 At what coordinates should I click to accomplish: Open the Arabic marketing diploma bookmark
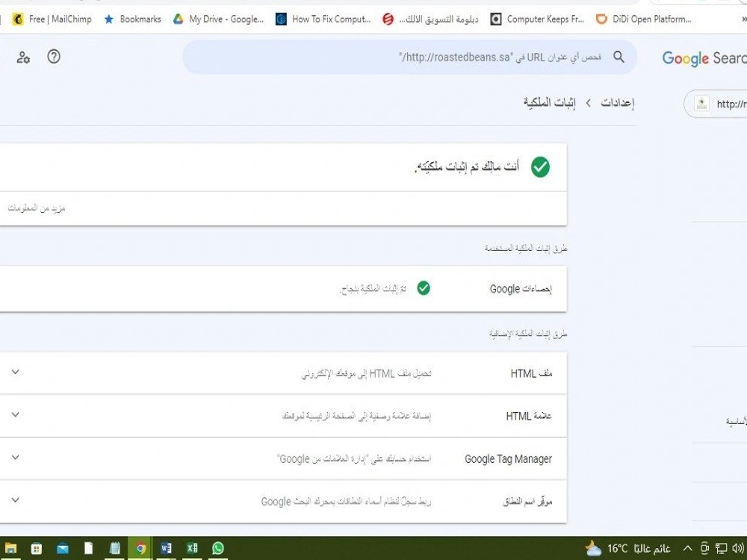431,19
